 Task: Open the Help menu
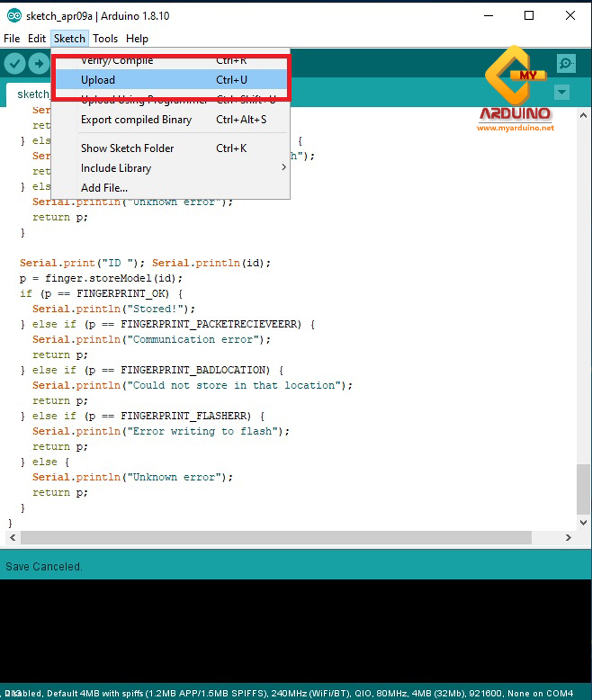(x=137, y=38)
